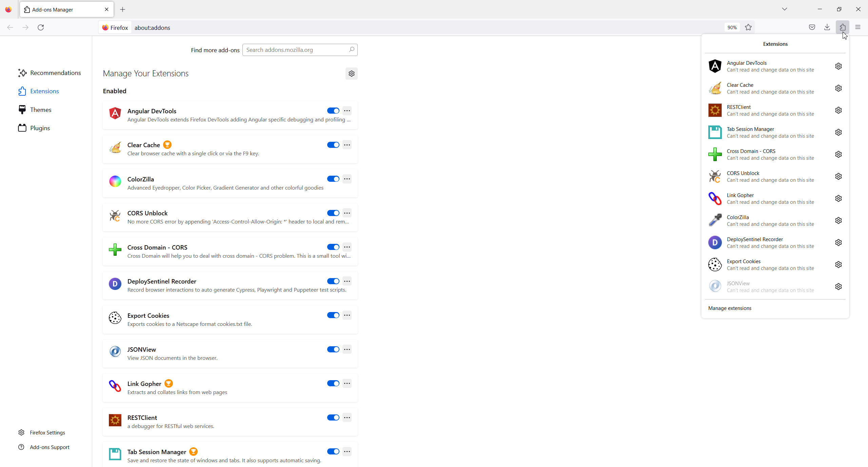The image size is (868, 467).
Task: Open the Plugins category
Action: pyautogui.click(x=40, y=128)
